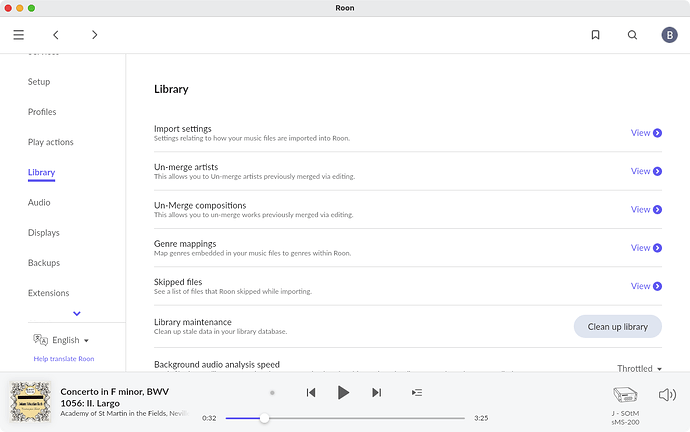Switch to the Backups settings tab
Screen dimensions: 690x432
44,263
